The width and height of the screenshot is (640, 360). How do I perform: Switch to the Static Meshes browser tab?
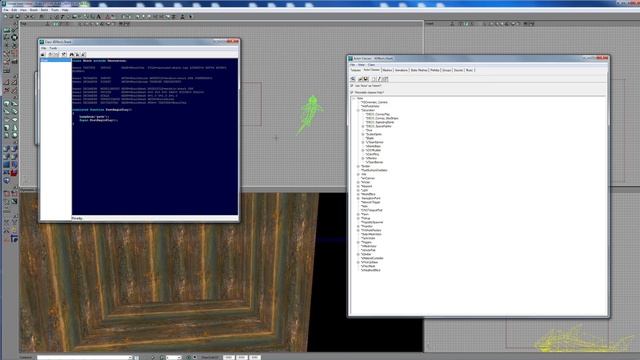click(x=419, y=70)
